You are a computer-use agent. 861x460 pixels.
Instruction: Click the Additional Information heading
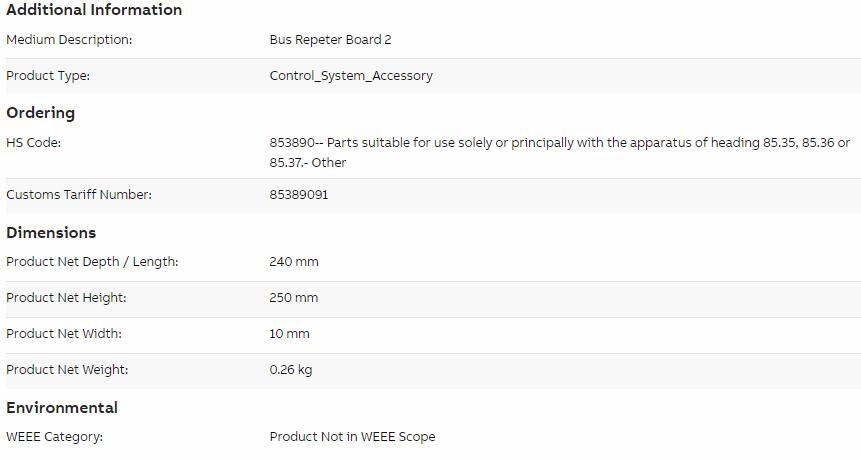tap(94, 10)
